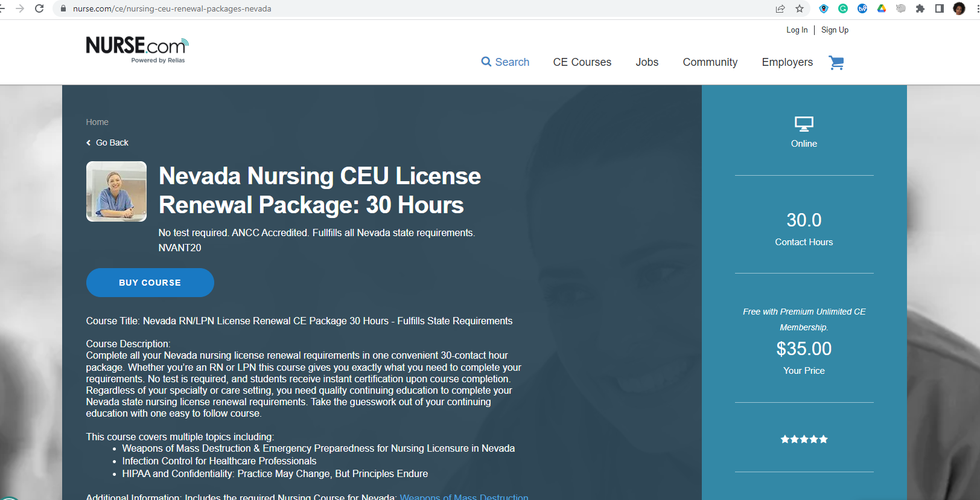
Task: Open the Community menu
Action: [x=710, y=62]
